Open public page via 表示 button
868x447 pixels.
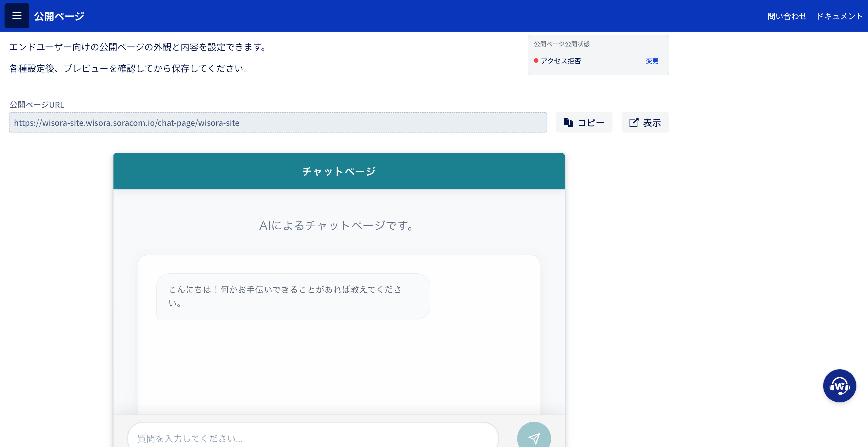coord(645,123)
